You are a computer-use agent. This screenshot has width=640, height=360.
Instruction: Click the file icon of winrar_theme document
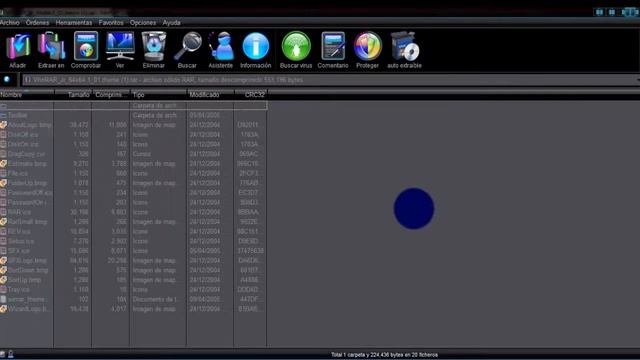pos(3,299)
